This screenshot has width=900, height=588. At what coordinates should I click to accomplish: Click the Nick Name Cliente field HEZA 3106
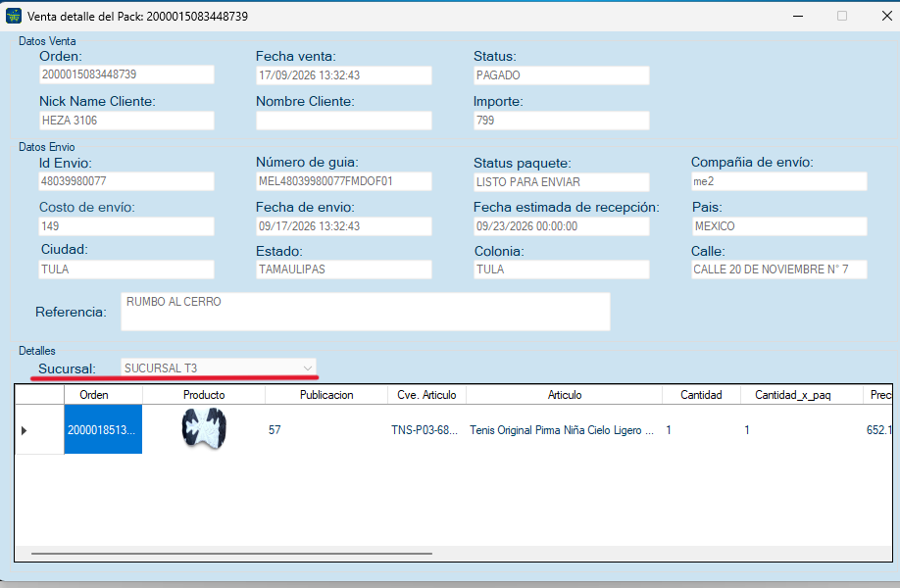(x=126, y=121)
